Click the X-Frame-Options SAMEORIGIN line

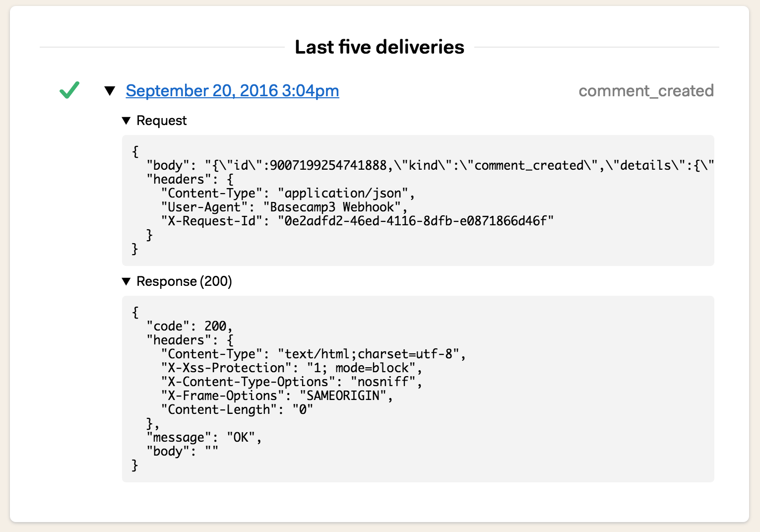click(277, 396)
